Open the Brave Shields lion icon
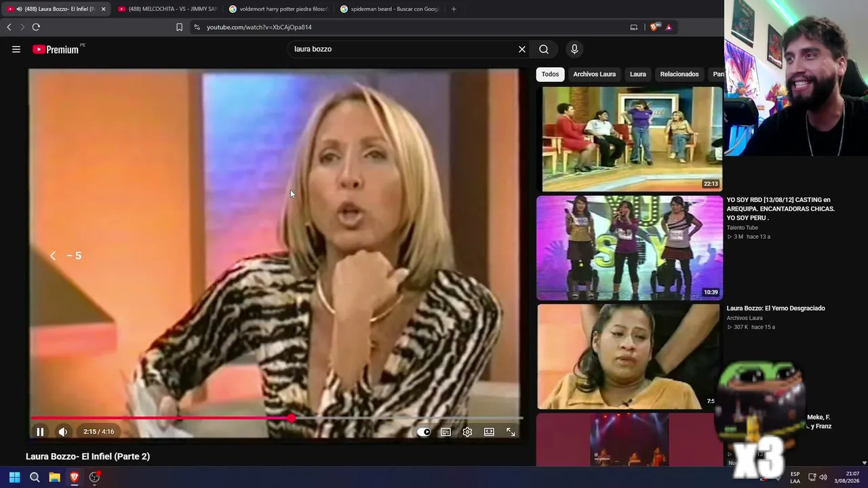Screen dimensions: 868x488 coord(654,27)
